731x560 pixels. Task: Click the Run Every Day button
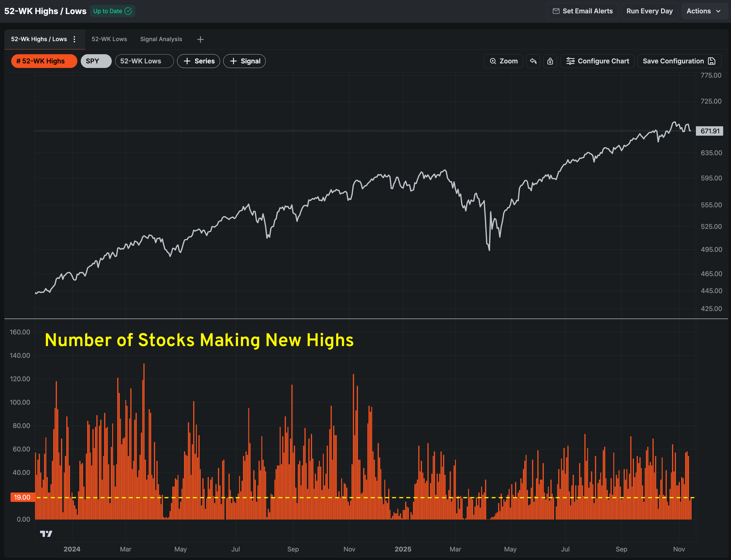click(x=649, y=11)
